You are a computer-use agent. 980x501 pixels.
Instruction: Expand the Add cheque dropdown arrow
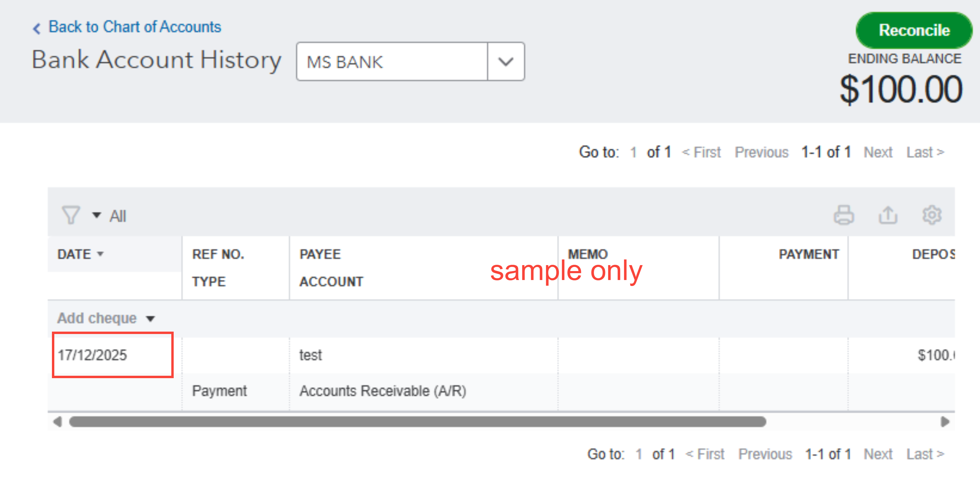pyautogui.click(x=151, y=318)
